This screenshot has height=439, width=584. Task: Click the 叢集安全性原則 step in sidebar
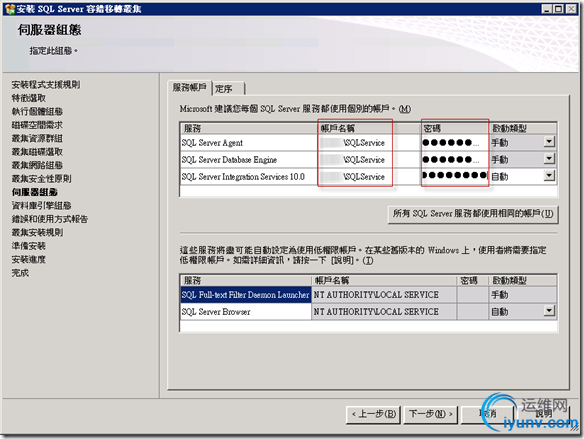point(41,179)
